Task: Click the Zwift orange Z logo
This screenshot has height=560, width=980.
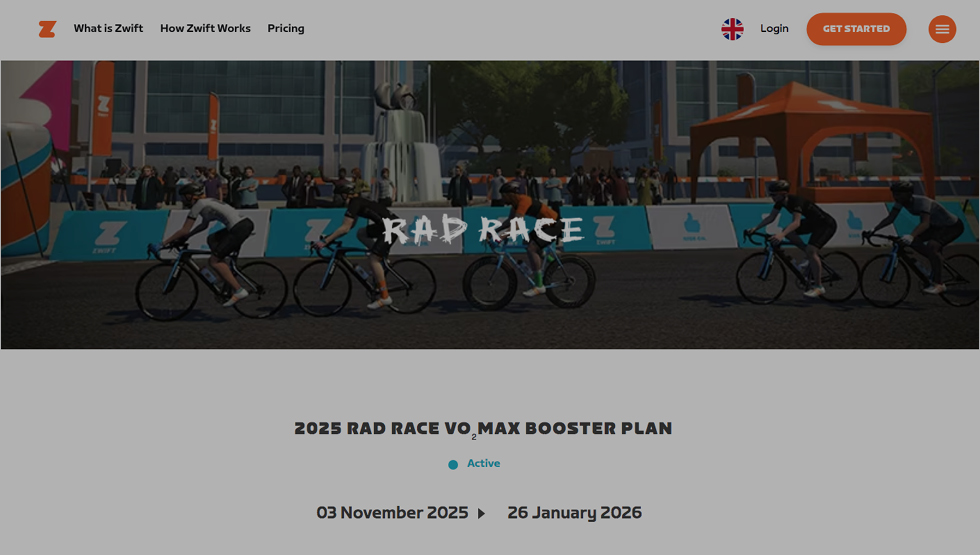Action: tap(47, 29)
